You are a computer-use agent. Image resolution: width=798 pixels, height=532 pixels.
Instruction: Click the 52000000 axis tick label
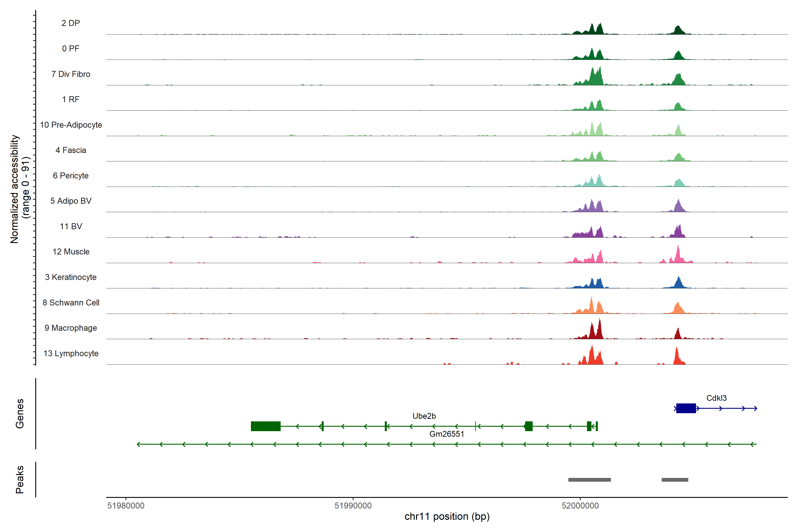coord(580,506)
